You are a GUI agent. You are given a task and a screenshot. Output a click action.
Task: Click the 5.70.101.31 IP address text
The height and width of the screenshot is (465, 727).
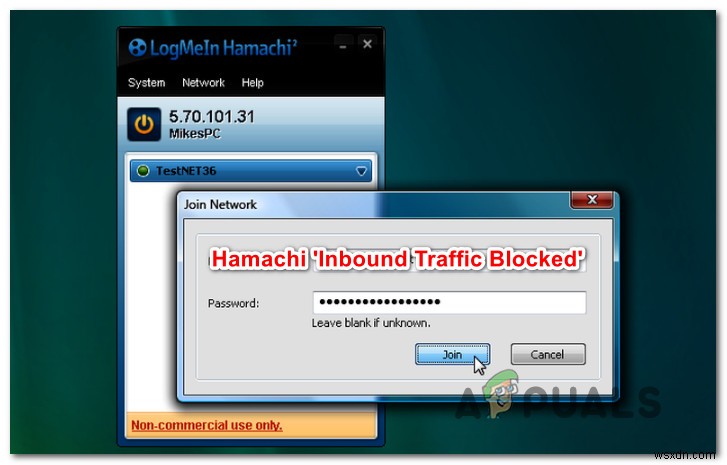212,116
